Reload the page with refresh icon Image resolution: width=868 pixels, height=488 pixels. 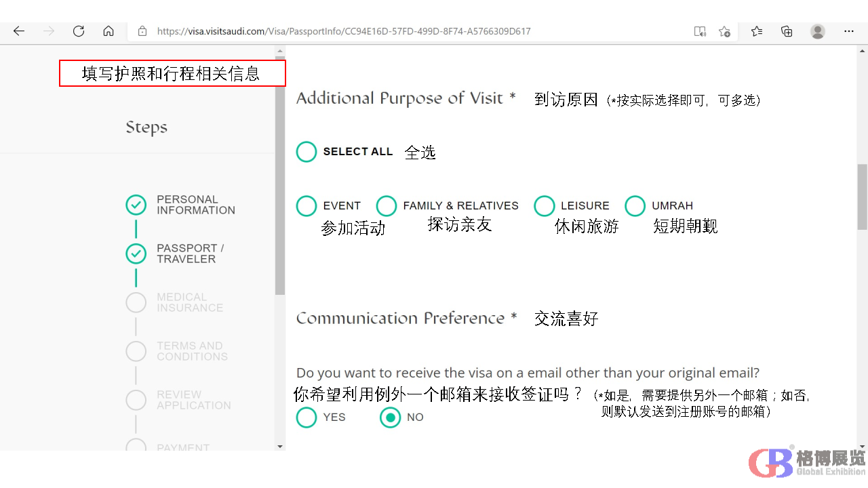pos(79,31)
